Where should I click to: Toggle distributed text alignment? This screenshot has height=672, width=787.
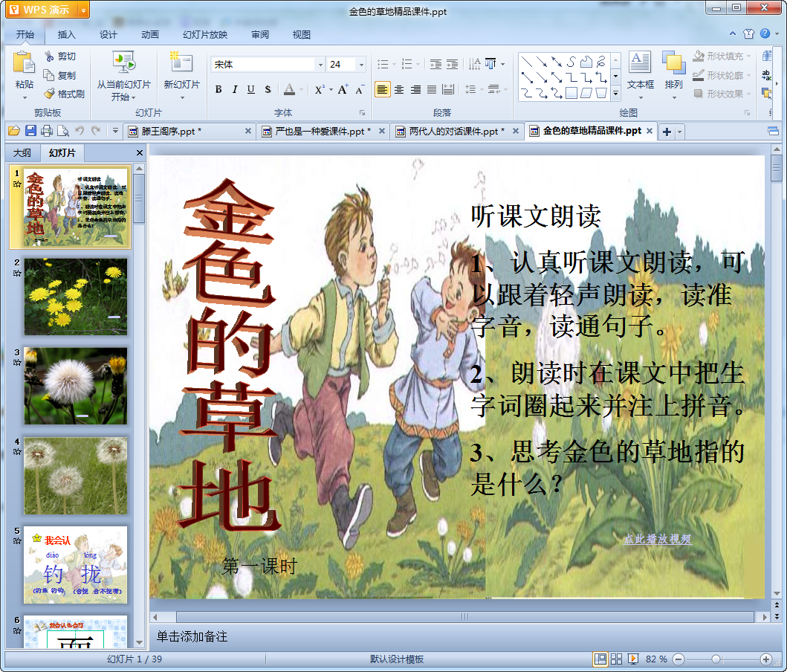(448, 90)
